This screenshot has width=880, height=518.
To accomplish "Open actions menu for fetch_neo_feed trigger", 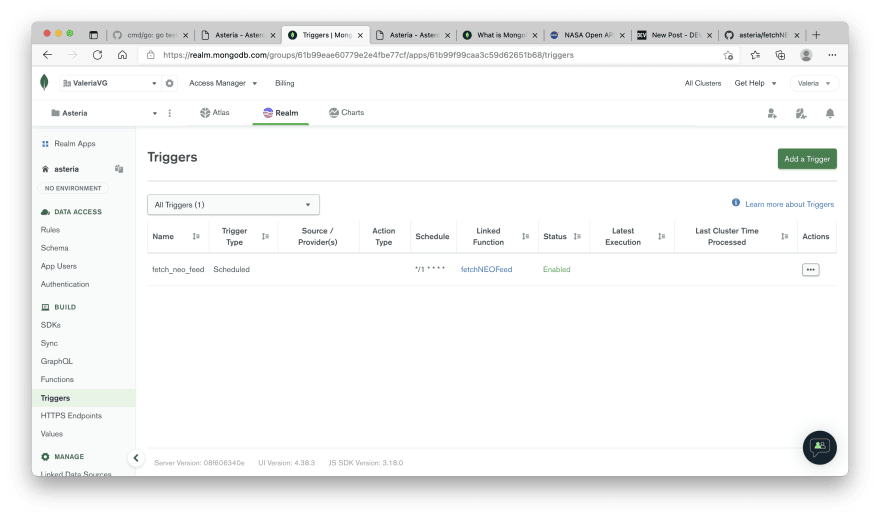I will 810,269.
